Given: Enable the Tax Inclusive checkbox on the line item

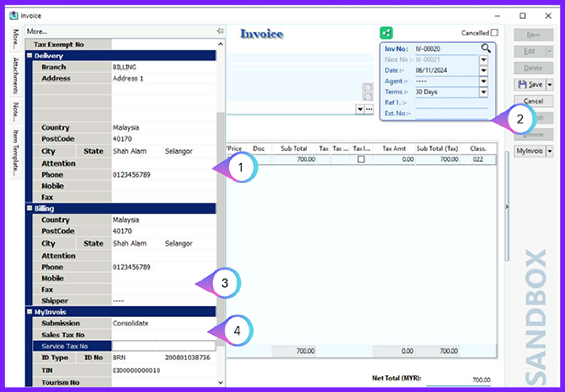Looking at the screenshot, I should point(361,159).
